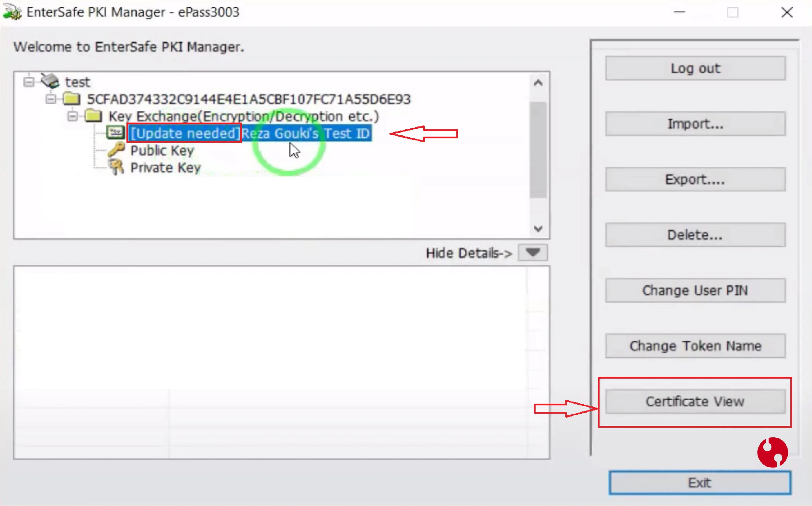
Task: Click the Public Key key icon
Action: [116, 150]
